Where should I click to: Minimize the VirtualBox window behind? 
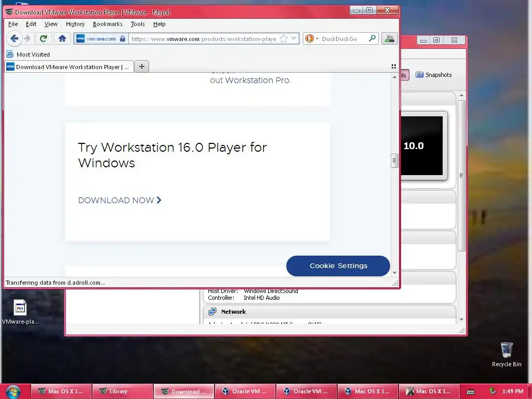(423, 40)
